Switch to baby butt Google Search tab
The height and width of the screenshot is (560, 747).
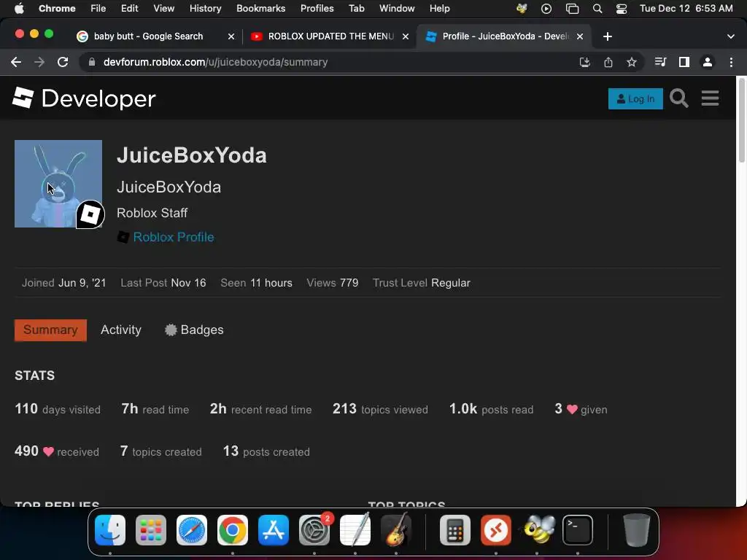(x=148, y=36)
